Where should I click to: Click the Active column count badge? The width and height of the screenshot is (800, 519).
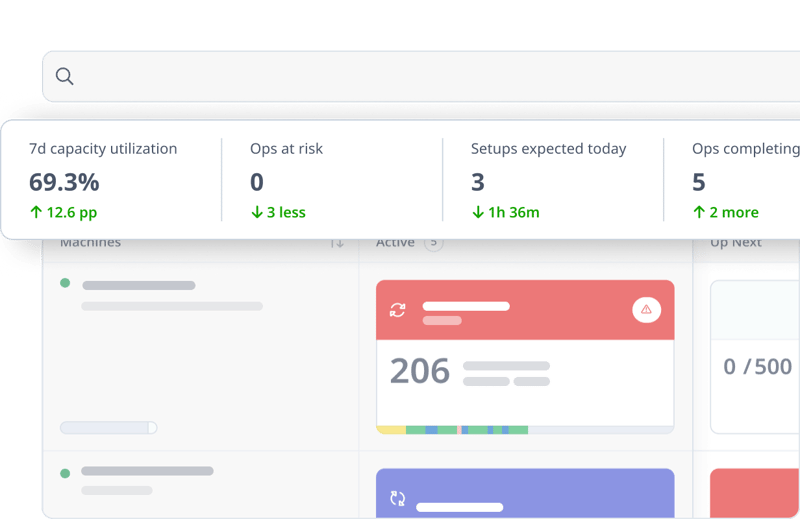[x=434, y=243]
